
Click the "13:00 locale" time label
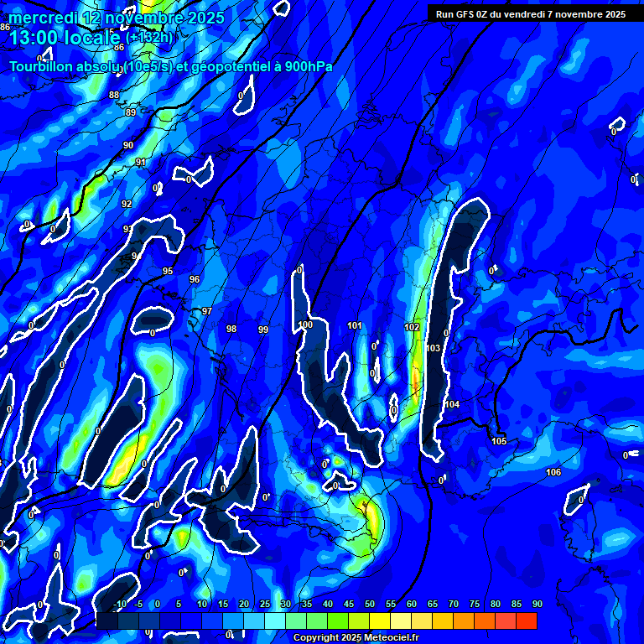(65, 38)
